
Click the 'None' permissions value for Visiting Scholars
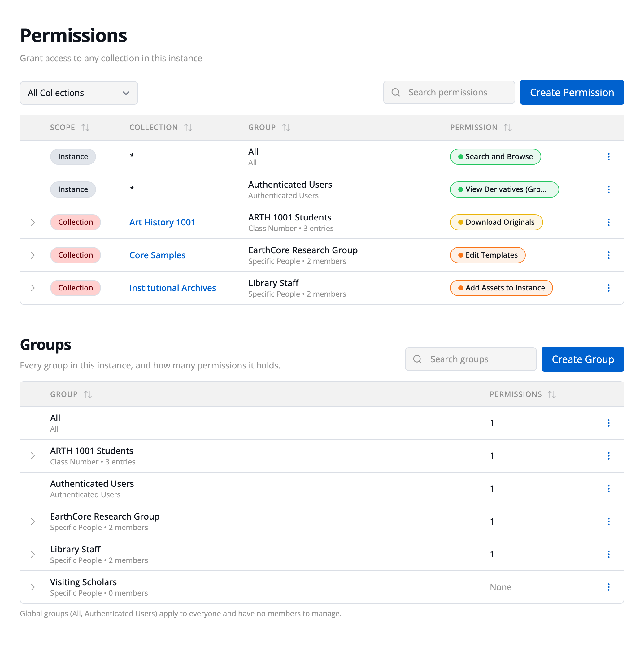click(x=501, y=587)
